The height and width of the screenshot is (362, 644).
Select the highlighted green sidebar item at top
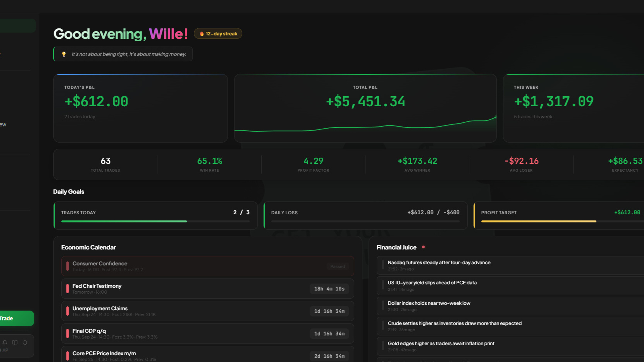[18, 26]
